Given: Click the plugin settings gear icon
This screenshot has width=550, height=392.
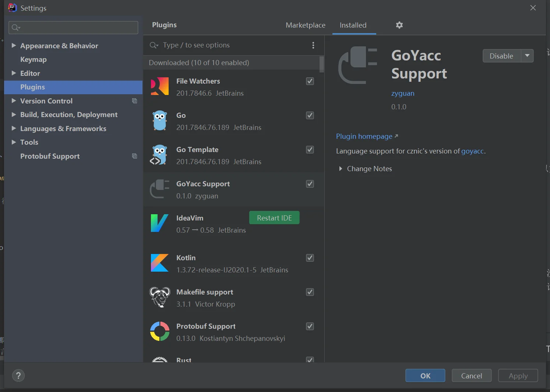Looking at the screenshot, I should pyautogui.click(x=399, y=25).
